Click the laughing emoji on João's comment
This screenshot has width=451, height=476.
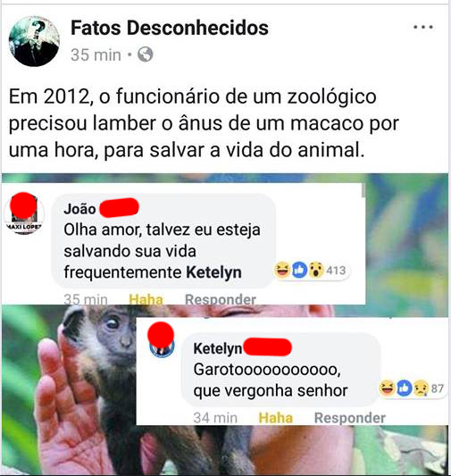(x=282, y=270)
